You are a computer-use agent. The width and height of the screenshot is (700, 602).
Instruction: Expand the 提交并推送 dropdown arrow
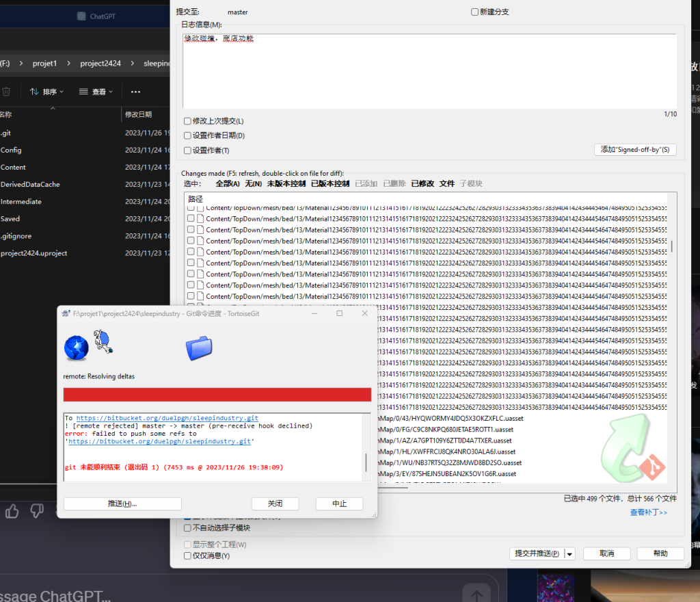(x=569, y=553)
